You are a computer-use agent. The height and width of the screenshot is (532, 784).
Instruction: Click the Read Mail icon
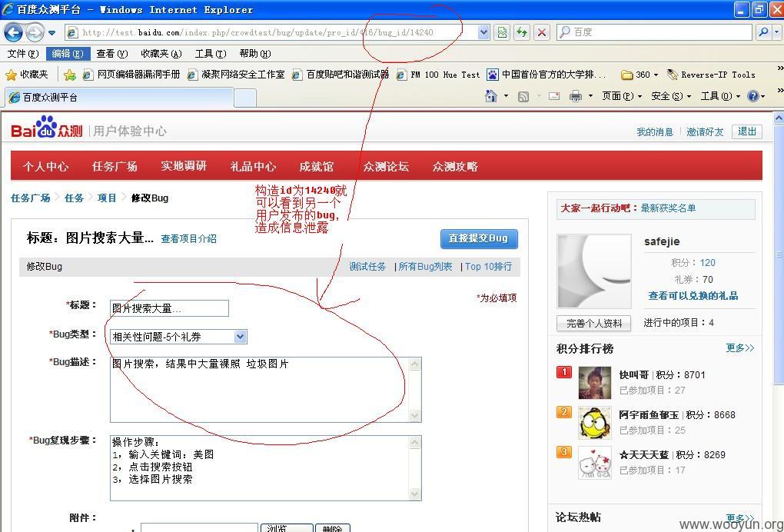point(553,96)
